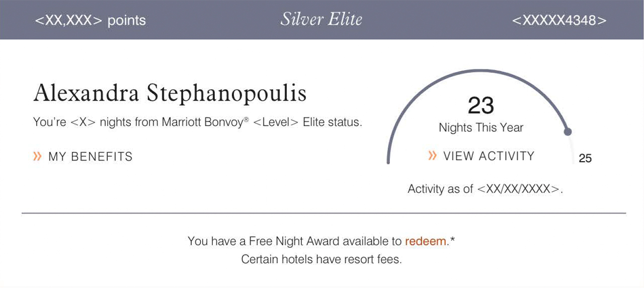Click the Nights This Year label
644x288 pixels.
click(x=481, y=127)
